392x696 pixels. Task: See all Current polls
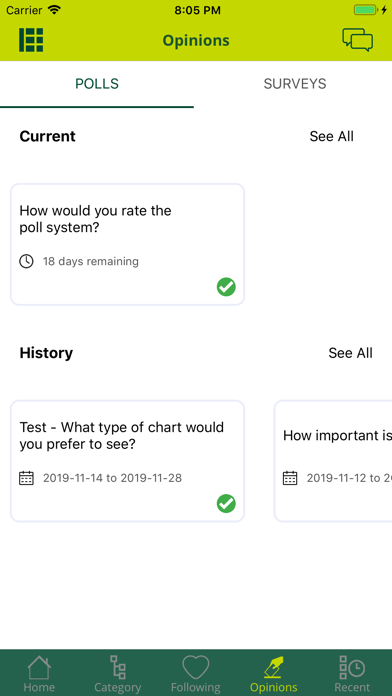[332, 136]
